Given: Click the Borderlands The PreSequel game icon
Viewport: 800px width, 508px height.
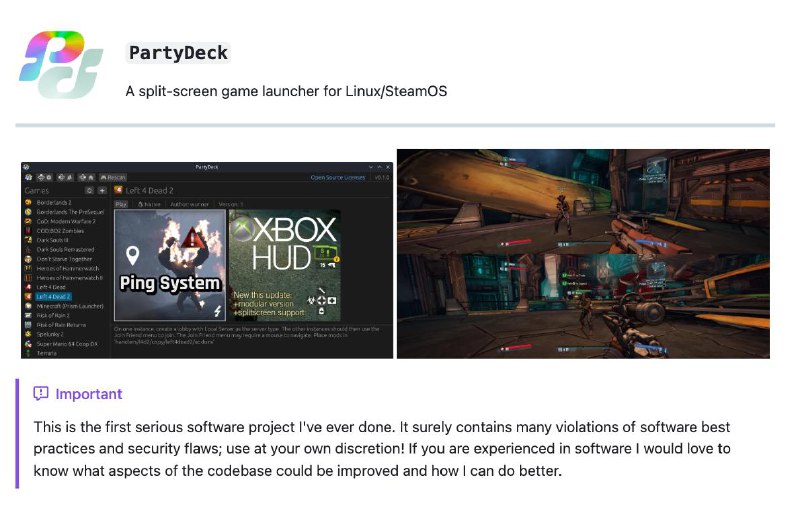Looking at the screenshot, I should click(x=28, y=212).
